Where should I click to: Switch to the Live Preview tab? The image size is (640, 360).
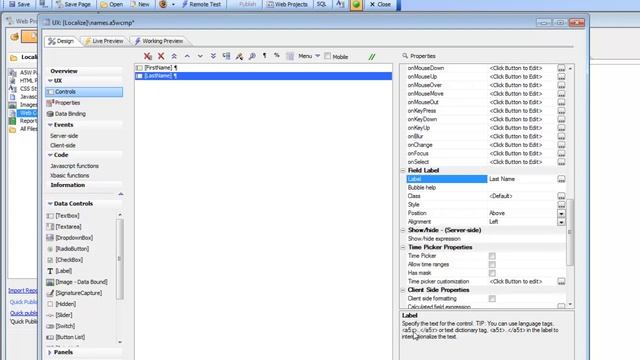(x=104, y=41)
